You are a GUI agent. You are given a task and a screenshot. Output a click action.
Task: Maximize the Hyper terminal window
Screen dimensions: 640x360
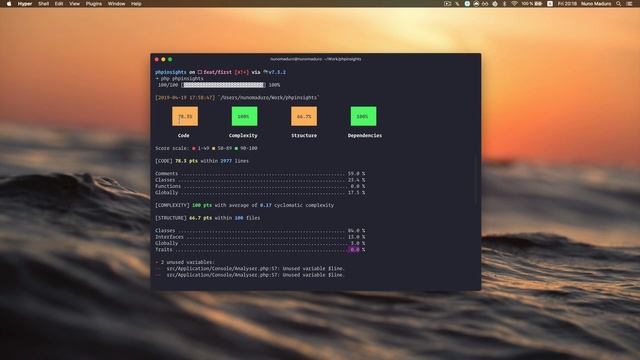(170, 60)
